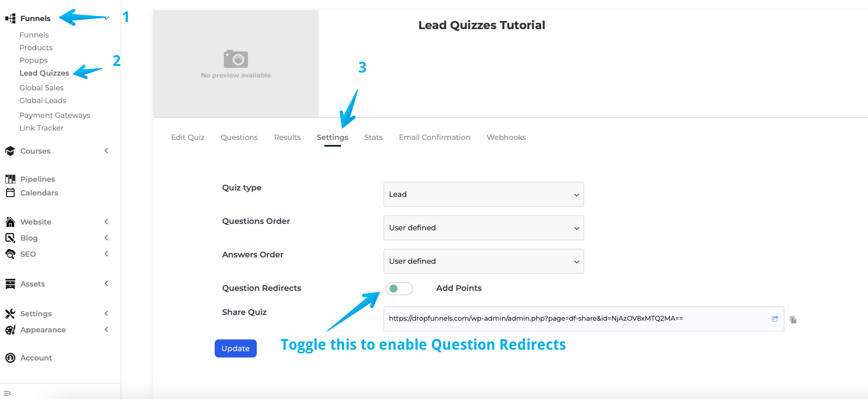Select the SEO magnifier icon
Image resolution: width=868 pixels, height=399 pixels.
click(x=9, y=254)
